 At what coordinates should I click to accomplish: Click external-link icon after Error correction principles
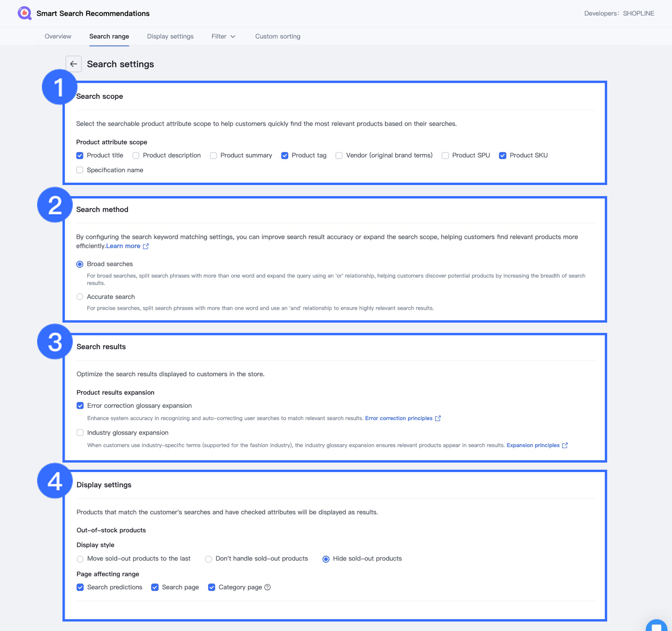[438, 418]
